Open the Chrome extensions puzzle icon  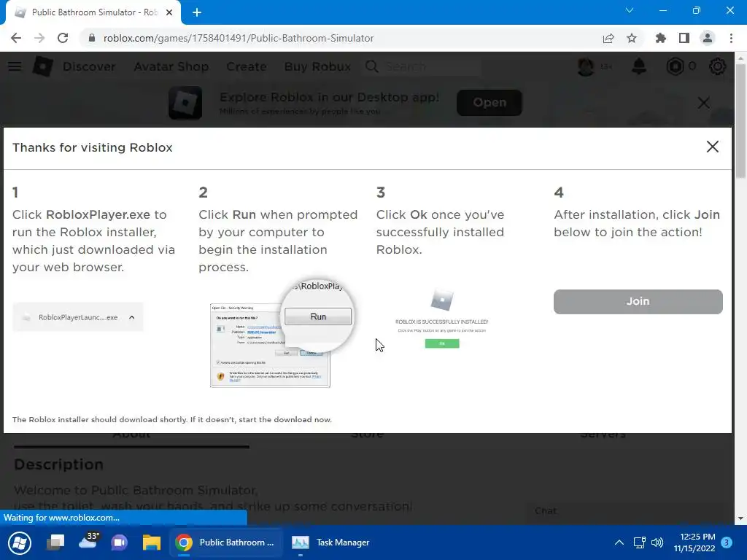[x=660, y=38]
